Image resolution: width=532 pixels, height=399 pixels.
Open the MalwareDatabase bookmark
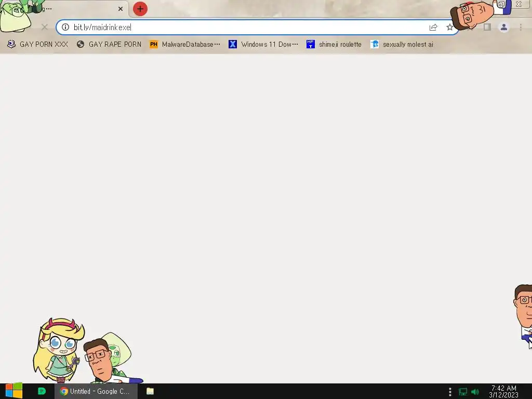pyautogui.click(x=185, y=45)
